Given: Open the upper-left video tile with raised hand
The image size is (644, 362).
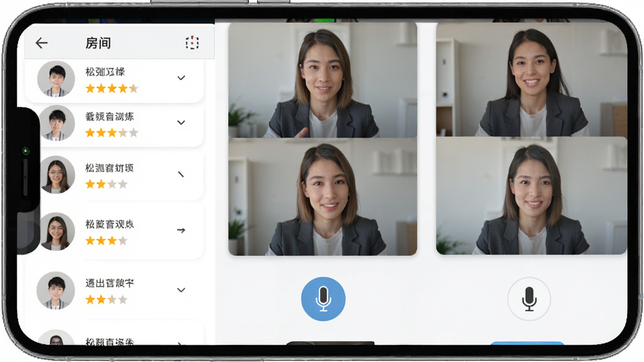Looking at the screenshot, I should point(323,80).
